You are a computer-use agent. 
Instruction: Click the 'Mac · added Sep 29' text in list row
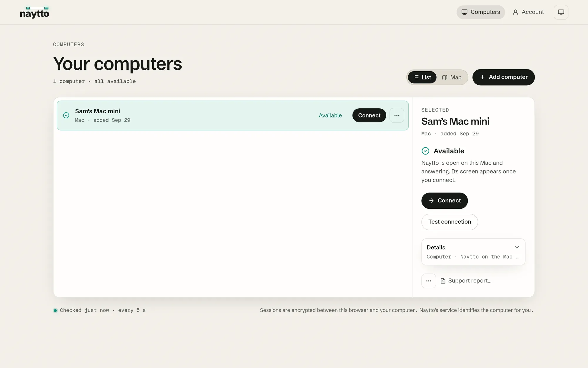coord(103,120)
